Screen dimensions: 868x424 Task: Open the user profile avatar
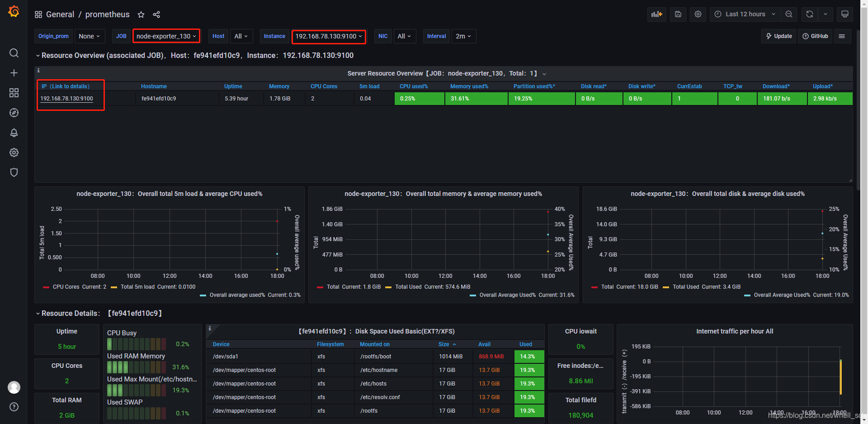point(14,387)
